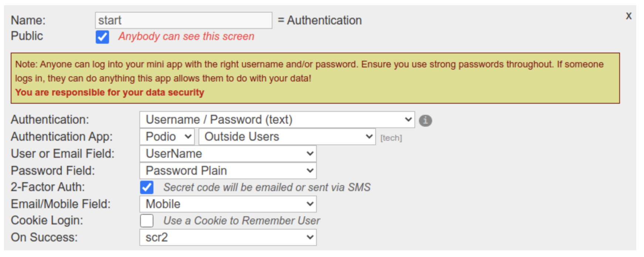Enable the Cookie Login checkbox
This screenshot has height=257, width=644.
click(147, 221)
